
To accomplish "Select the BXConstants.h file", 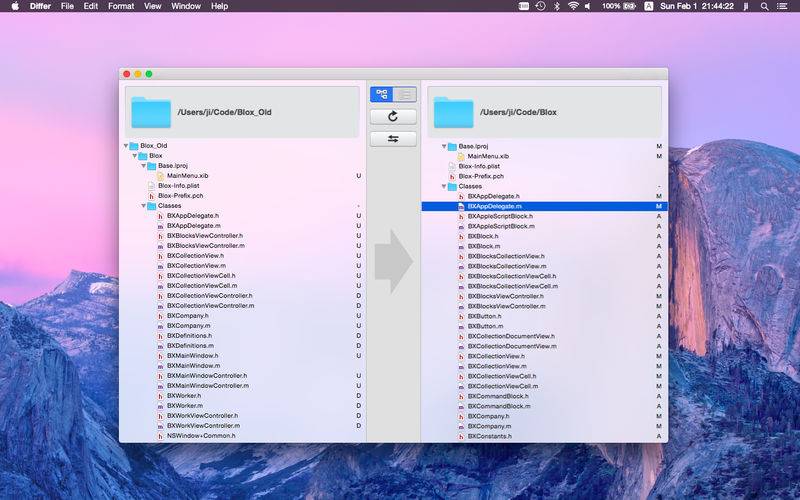I will click(490, 436).
